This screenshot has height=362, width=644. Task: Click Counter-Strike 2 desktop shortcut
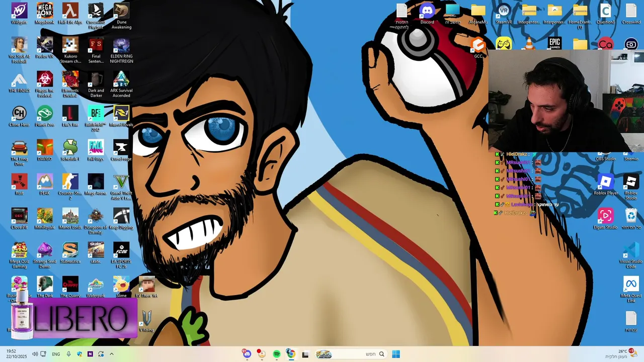(x=70, y=187)
